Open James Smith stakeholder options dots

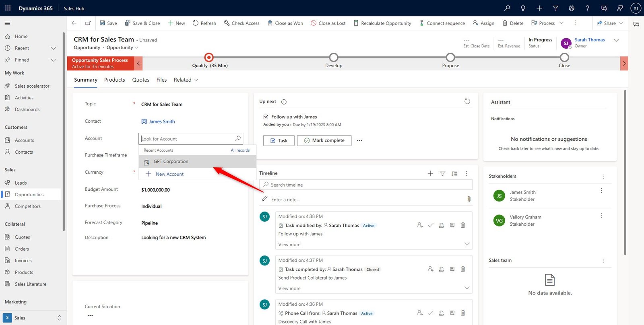click(601, 191)
